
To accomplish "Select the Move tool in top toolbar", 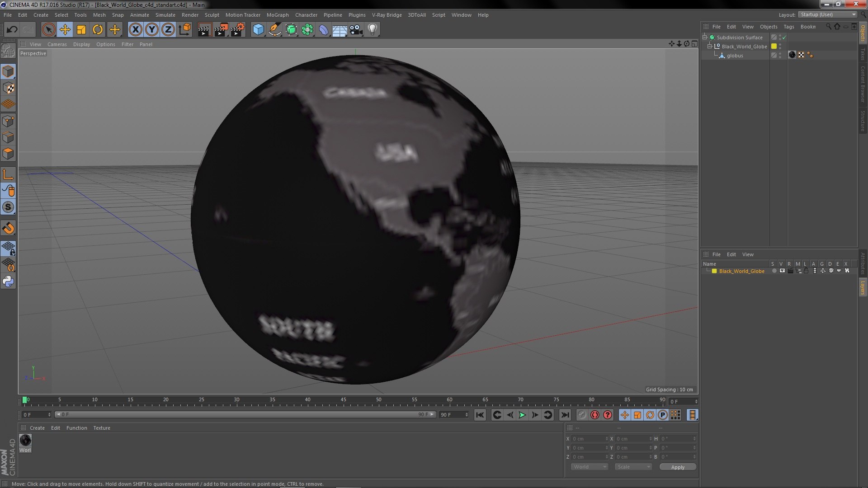I will coord(65,30).
